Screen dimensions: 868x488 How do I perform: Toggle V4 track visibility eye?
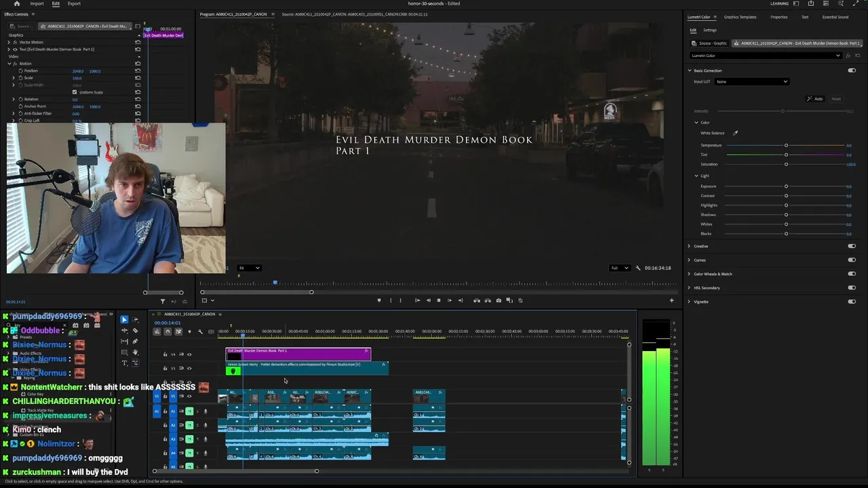point(189,354)
